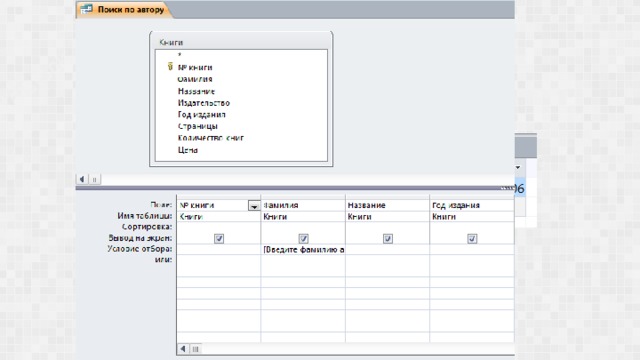This screenshot has width=640, height=360.
Task: Click the 'Сортировка:' row label
Action: [x=147, y=227]
